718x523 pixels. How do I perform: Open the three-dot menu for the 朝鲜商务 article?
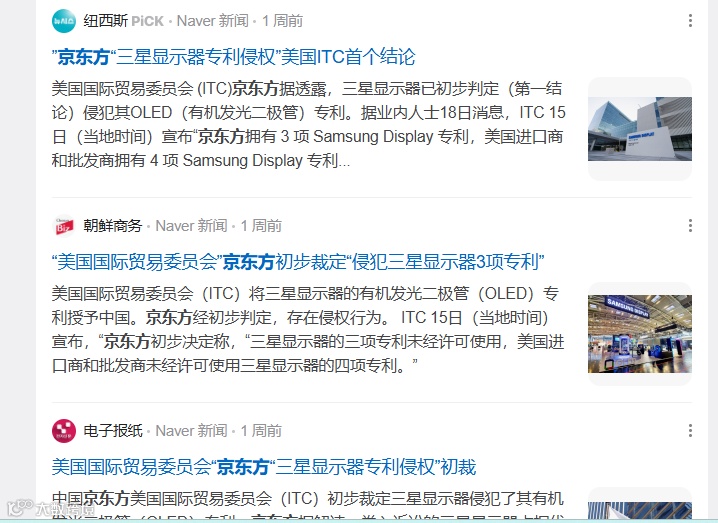690,225
